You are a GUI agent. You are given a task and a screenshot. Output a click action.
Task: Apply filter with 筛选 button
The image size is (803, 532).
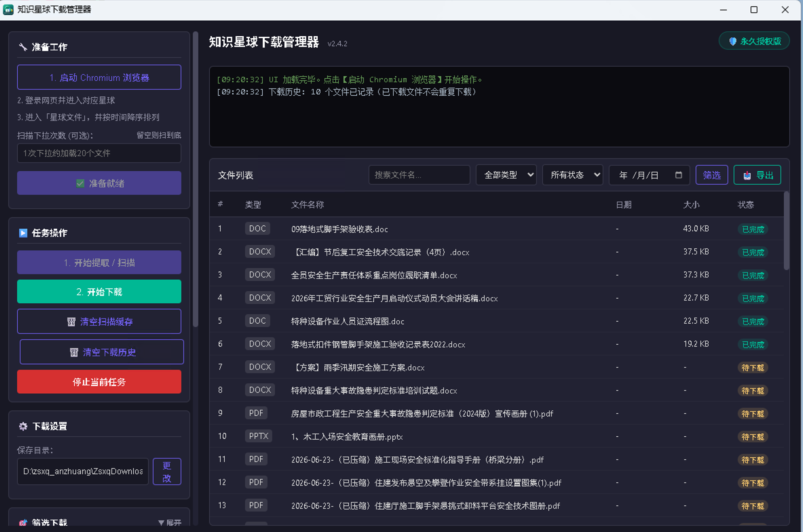tap(712, 175)
